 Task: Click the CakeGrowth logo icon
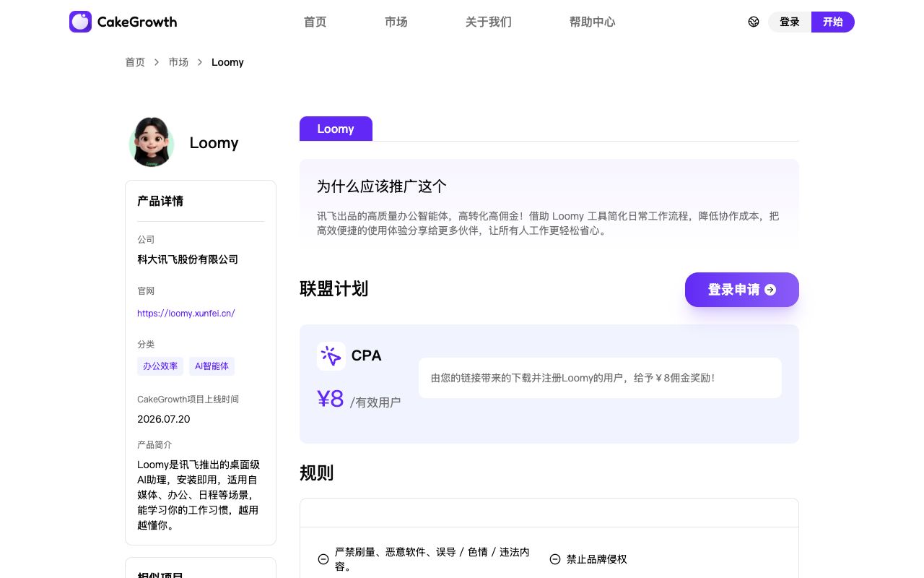80,22
